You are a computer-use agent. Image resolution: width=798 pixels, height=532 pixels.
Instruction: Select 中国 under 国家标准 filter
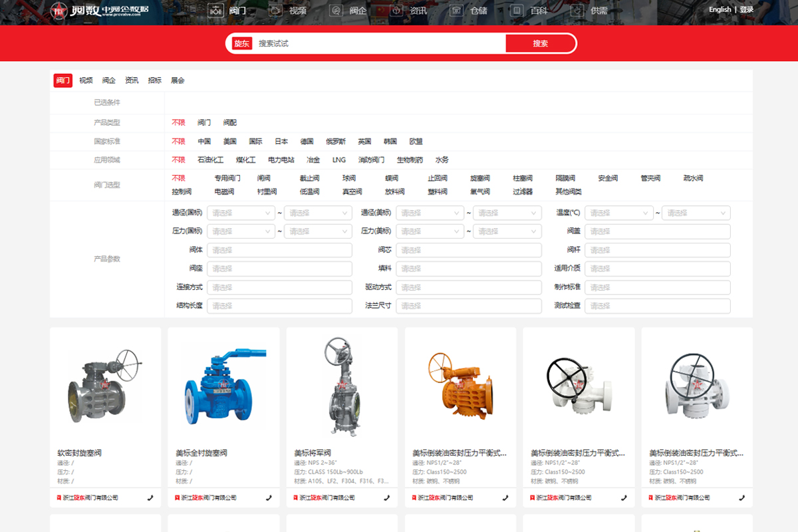click(x=204, y=142)
